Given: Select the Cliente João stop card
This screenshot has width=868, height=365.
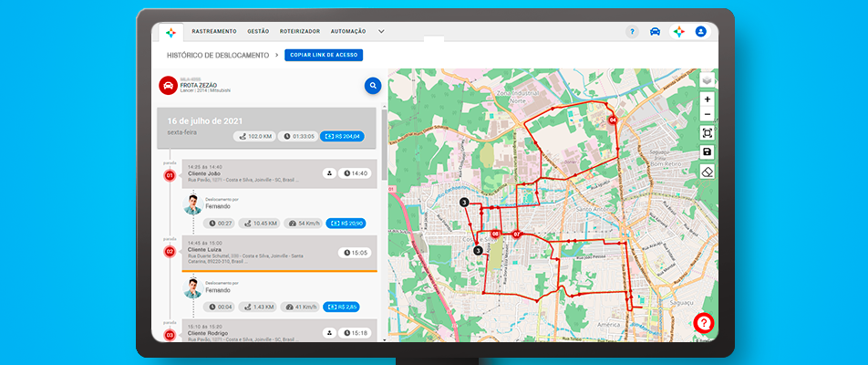Looking at the screenshot, I should (x=280, y=174).
